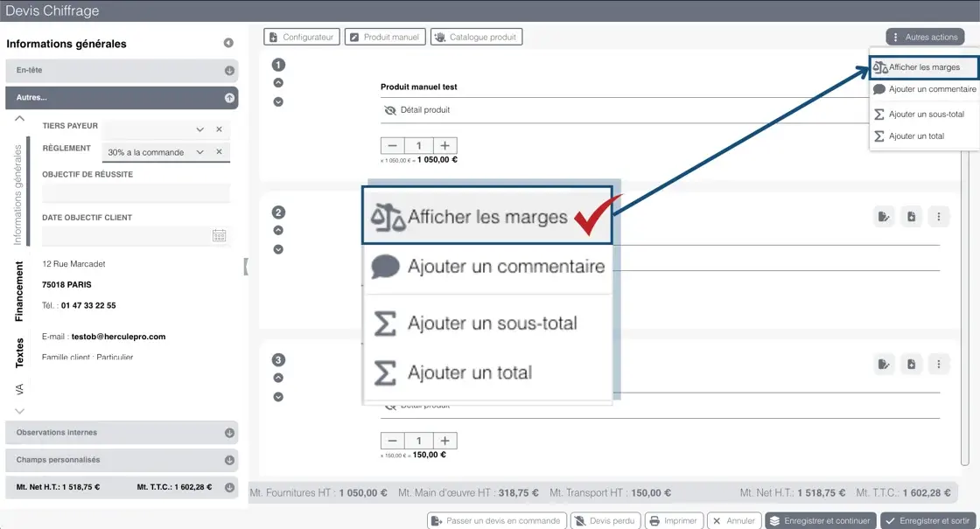
Task: Click Enregistrer et continuer
Action: pyautogui.click(x=820, y=521)
